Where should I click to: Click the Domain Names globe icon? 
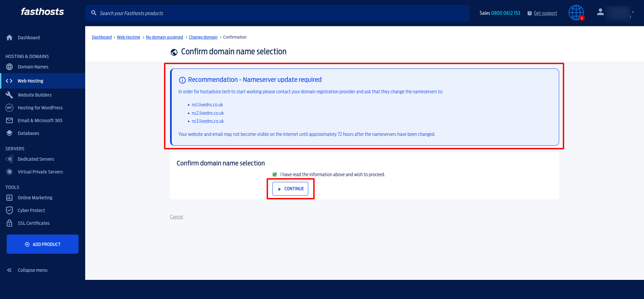click(9, 67)
